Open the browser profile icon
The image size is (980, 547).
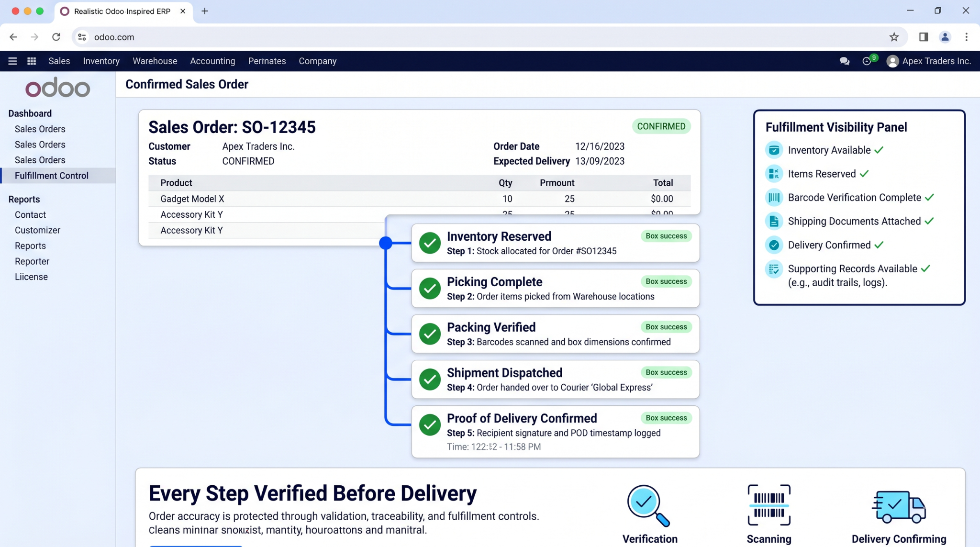[945, 37]
